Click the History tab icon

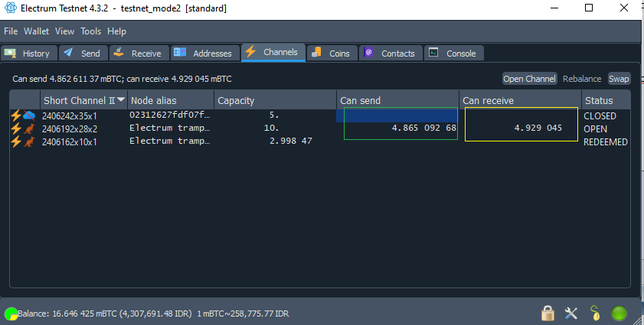point(10,53)
